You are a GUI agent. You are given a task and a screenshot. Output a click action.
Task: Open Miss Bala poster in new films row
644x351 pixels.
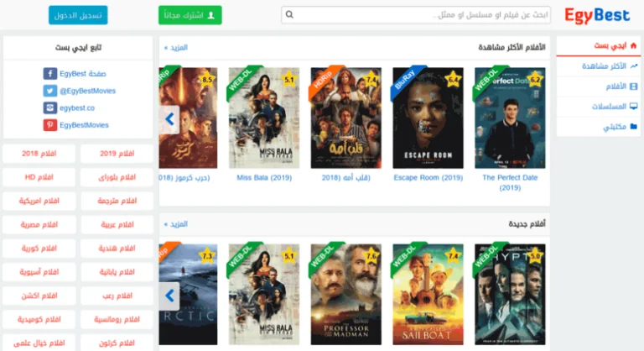264,295
